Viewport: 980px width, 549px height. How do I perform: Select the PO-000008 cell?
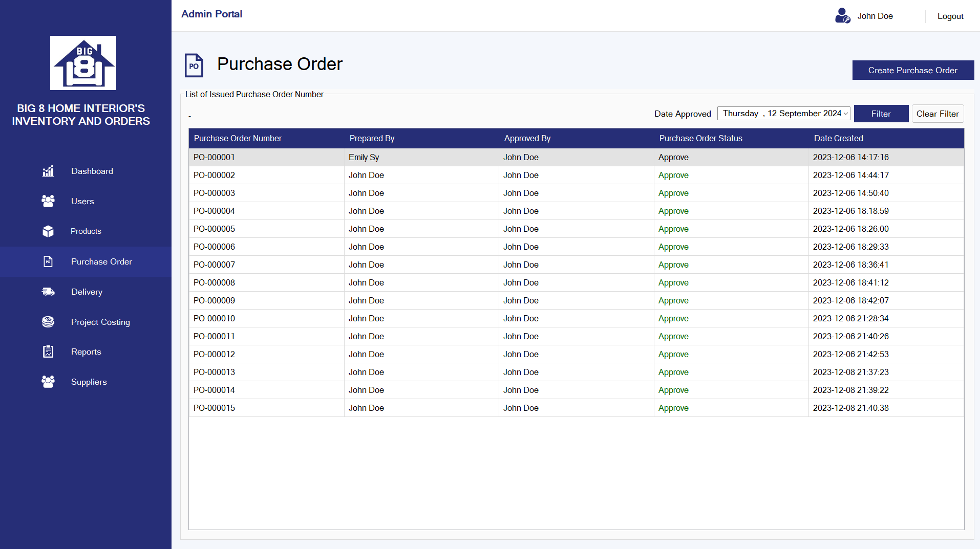pos(266,282)
